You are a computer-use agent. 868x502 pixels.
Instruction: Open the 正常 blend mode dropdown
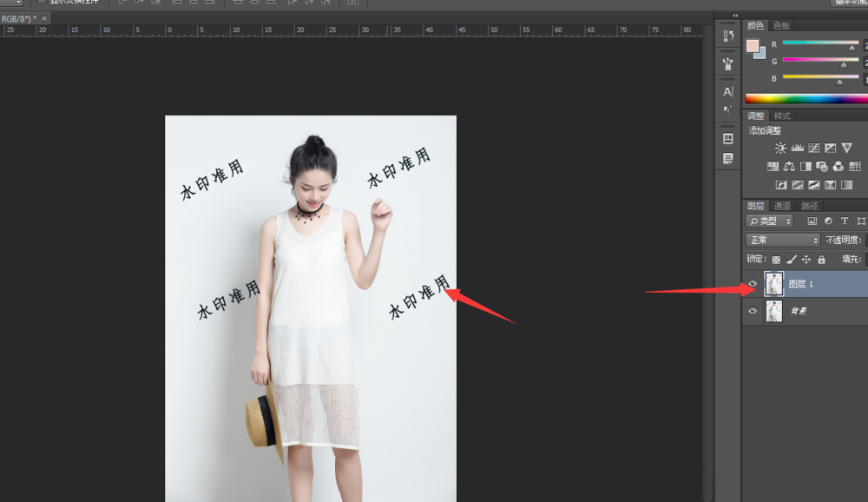click(x=782, y=240)
